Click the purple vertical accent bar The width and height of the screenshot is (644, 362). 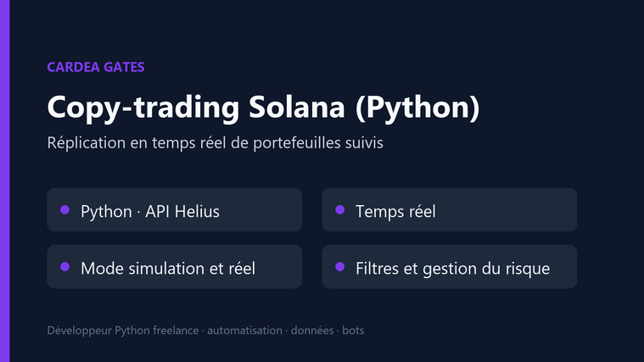[x=4, y=181]
